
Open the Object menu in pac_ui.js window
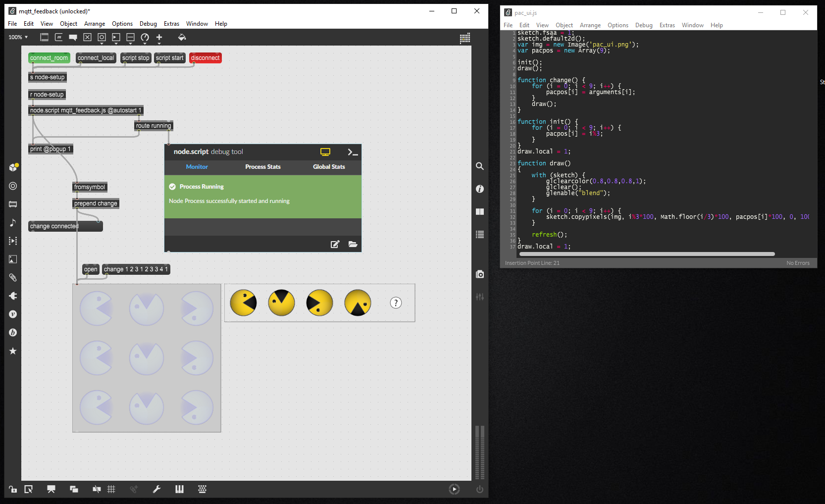click(564, 25)
